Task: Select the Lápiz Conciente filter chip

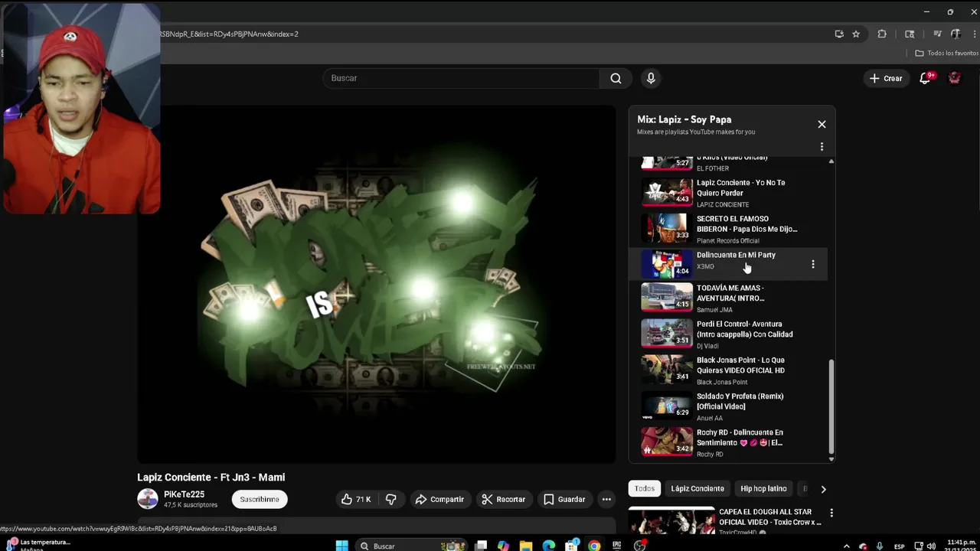Action: tap(697, 488)
